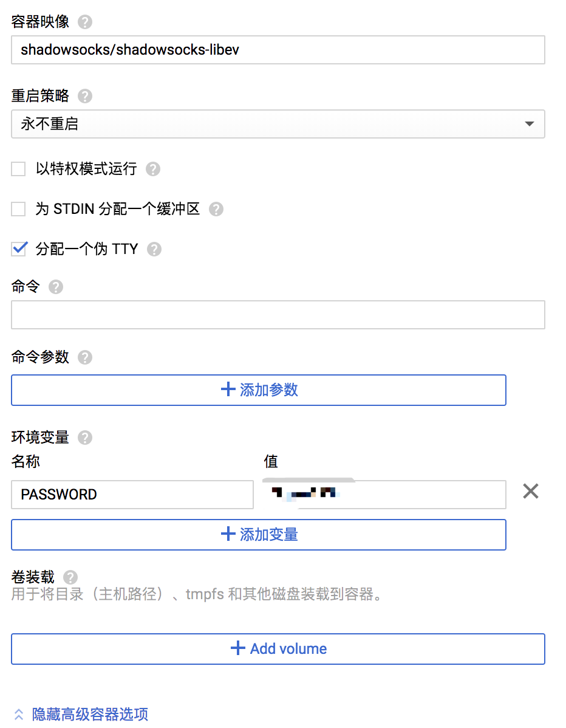
Task: Open help icon next to 重启策略
Action: (85, 96)
